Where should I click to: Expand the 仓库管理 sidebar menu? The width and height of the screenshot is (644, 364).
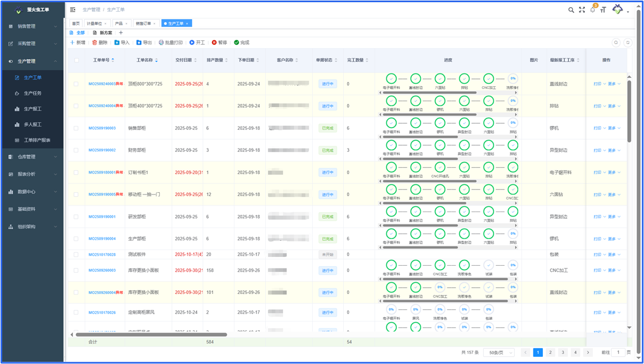(x=32, y=157)
